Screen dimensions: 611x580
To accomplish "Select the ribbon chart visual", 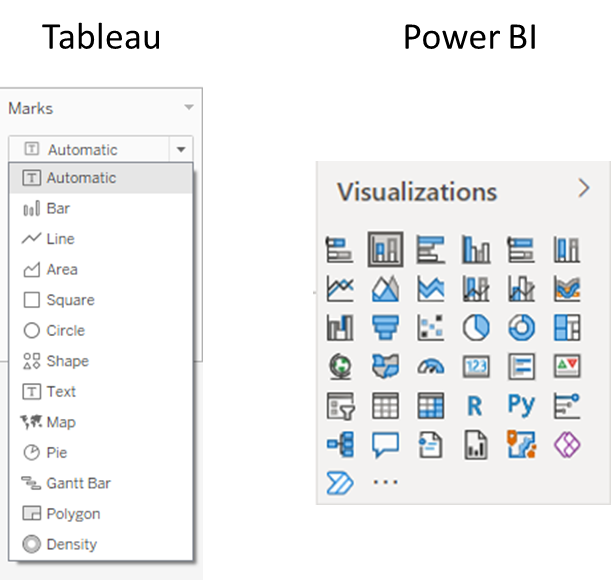I will 567,288.
